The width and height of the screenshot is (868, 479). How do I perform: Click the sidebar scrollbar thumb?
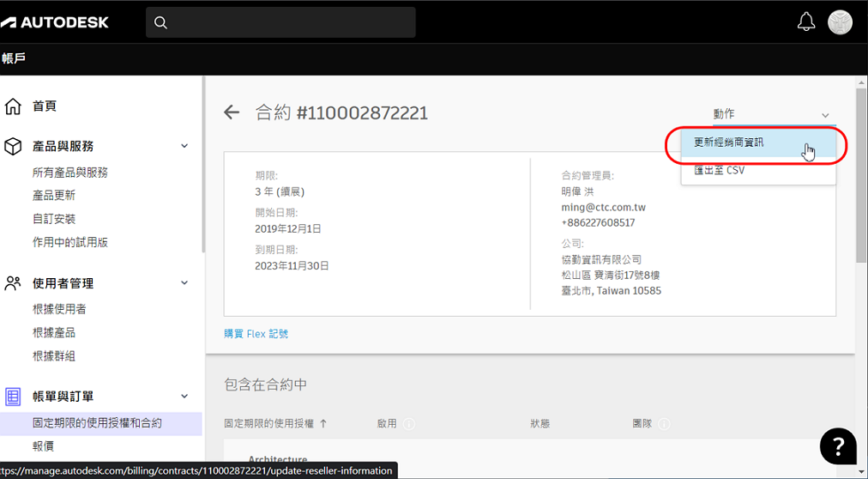pos(203,164)
